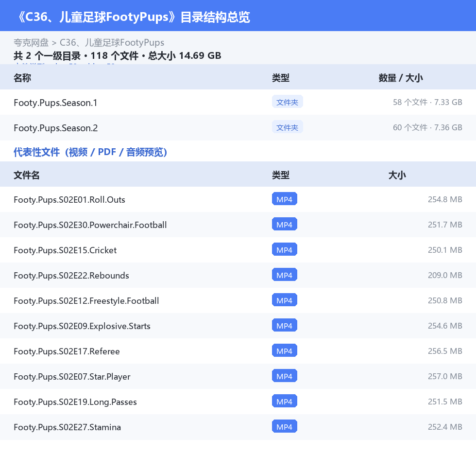Open the Footy.Pups.Season.1 folder
The height and width of the screenshot is (455, 476).
[55, 103]
